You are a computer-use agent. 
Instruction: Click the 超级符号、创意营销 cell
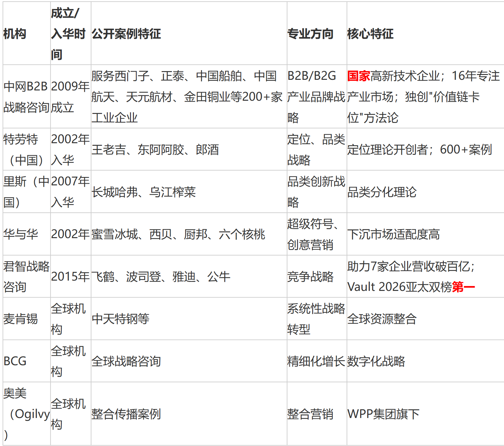(317, 234)
